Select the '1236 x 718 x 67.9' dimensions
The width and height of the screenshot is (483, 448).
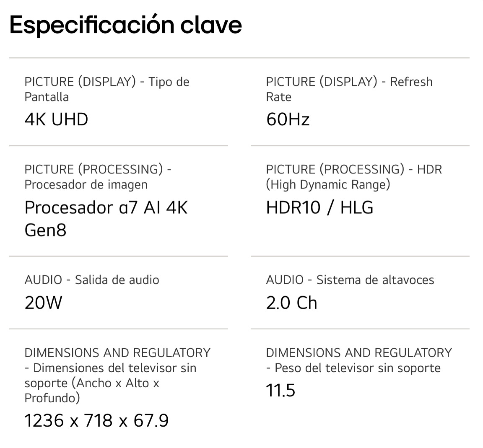point(96,420)
